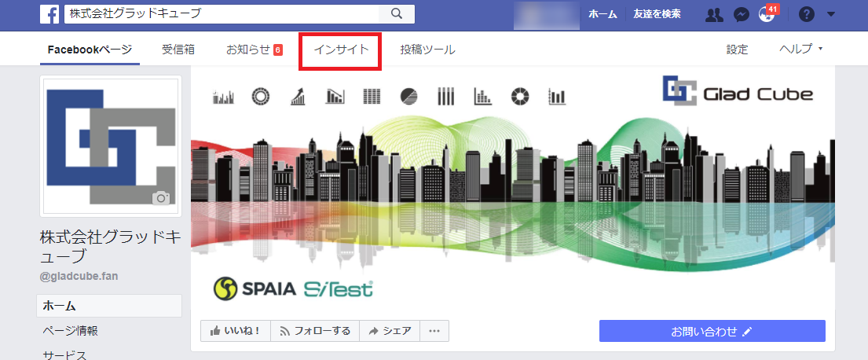Image resolution: width=868 pixels, height=360 pixels.
Task: Expand the ヘルプ dropdown menu
Action: pos(801,49)
